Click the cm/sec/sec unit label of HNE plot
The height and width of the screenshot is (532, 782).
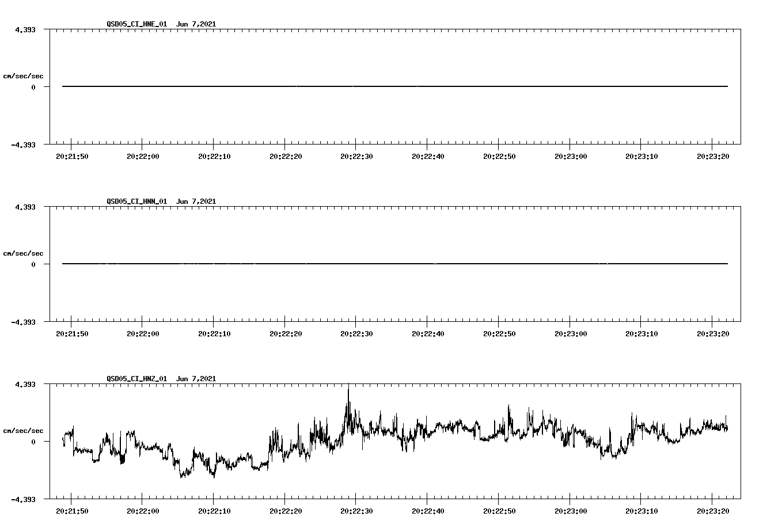tap(23, 76)
